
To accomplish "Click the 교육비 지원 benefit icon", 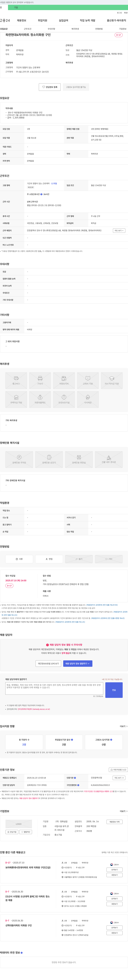I will [88, 380].
